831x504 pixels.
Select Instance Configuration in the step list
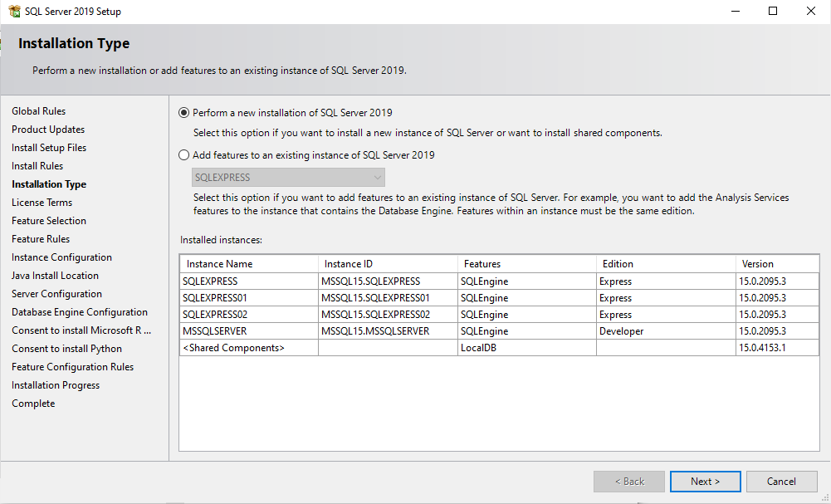pyautogui.click(x=61, y=257)
